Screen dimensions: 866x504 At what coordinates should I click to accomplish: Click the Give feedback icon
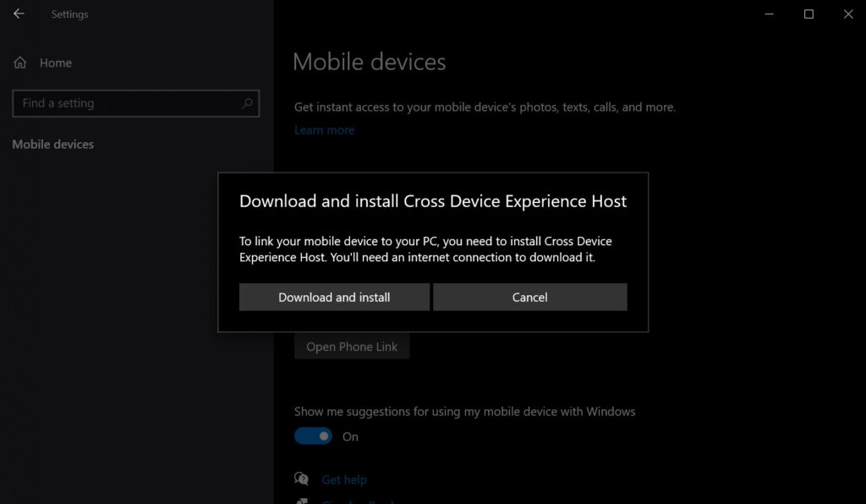tap(302, 501)
